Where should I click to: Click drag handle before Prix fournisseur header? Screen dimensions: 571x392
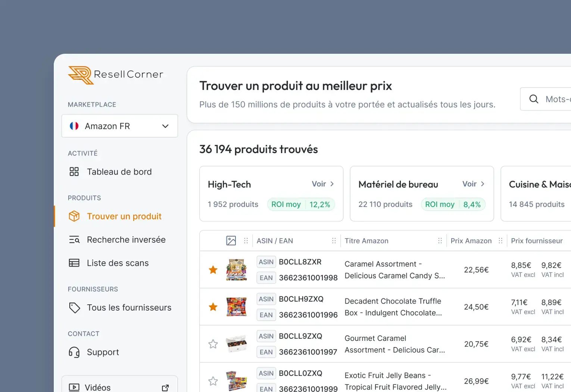point(500,241)
